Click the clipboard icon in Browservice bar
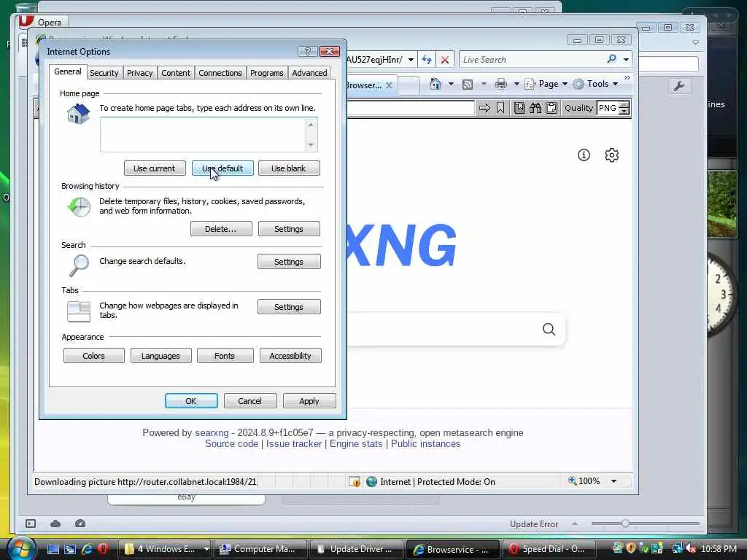Viewport: 747px width, 560px height. pyautogui.click(x=551, y=108)
